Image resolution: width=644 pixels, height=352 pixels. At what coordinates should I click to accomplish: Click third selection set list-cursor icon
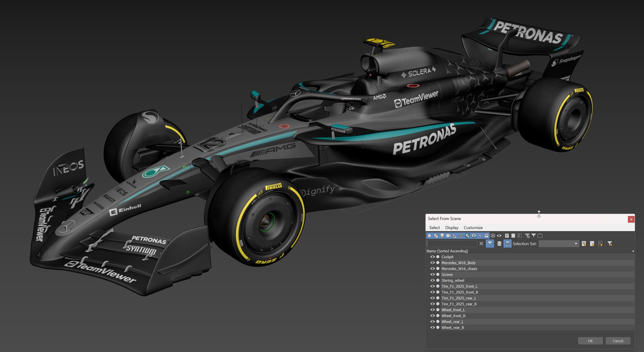pos(600,244)
